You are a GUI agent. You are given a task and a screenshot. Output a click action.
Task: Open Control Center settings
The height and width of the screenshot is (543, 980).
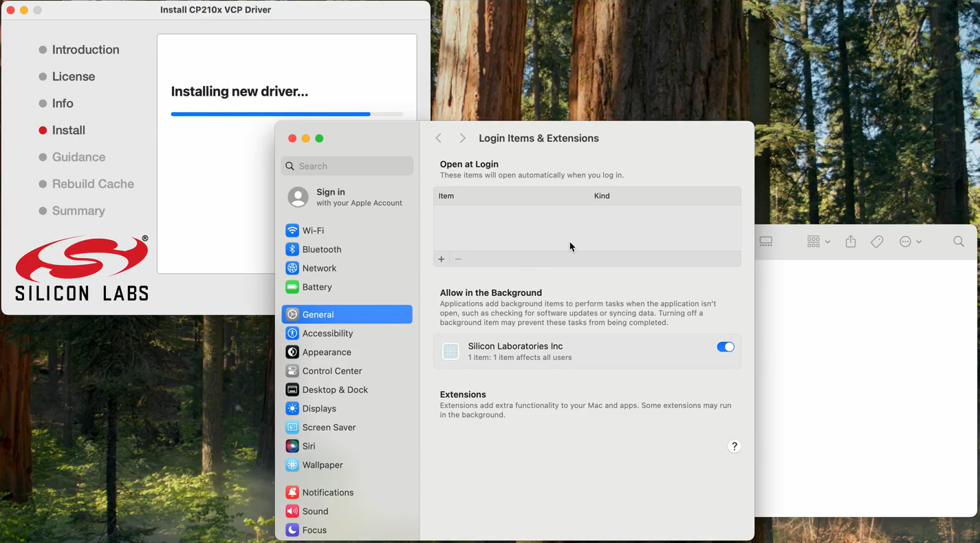pos(347,371)
